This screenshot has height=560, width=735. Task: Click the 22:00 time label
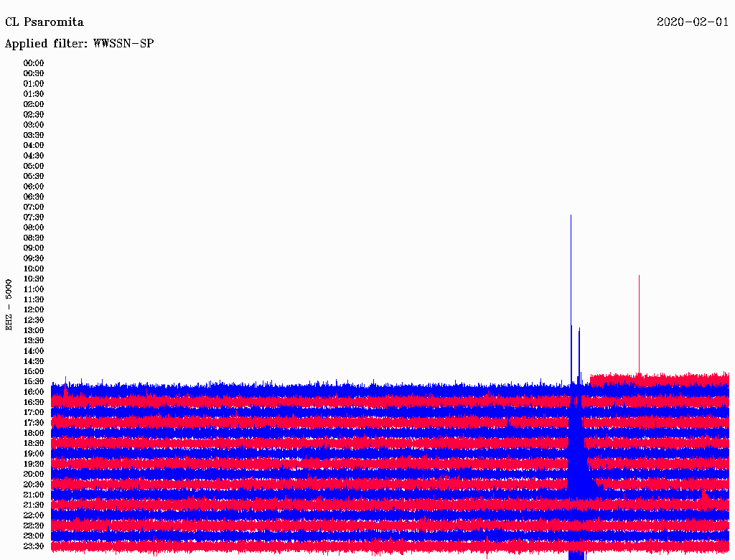click(x=34, y=515)
